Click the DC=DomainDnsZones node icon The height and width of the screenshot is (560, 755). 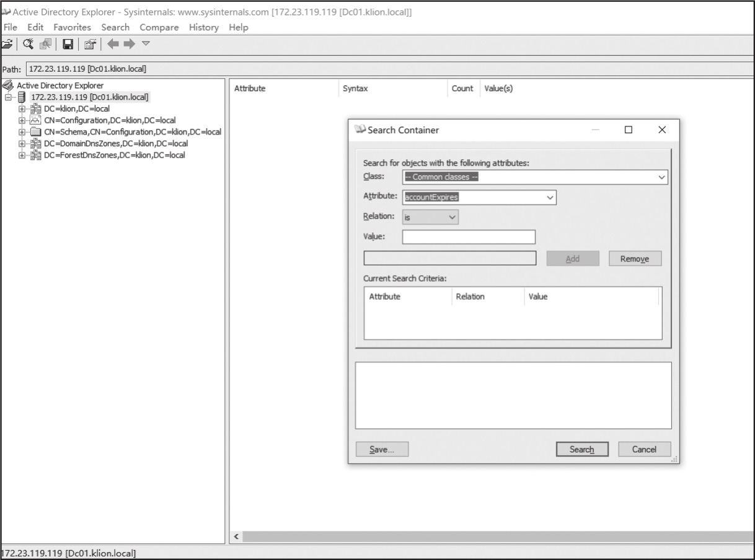pyautogui.click(x=35, y=143)
